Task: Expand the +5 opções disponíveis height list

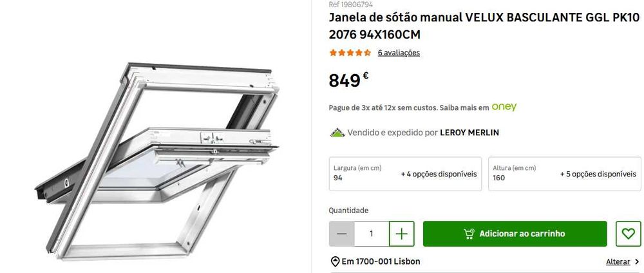Action: pyautogui.click(x=598, y=174)
